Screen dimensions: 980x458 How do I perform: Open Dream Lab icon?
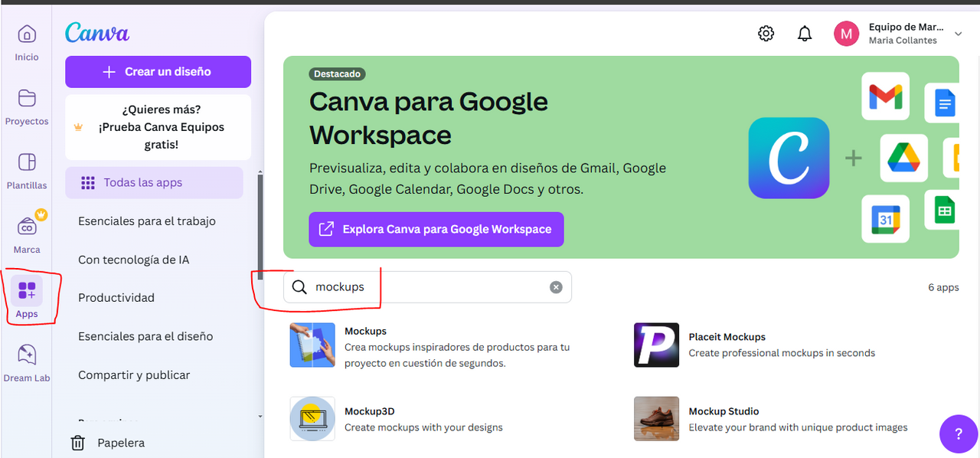click(x=27, y=355)
